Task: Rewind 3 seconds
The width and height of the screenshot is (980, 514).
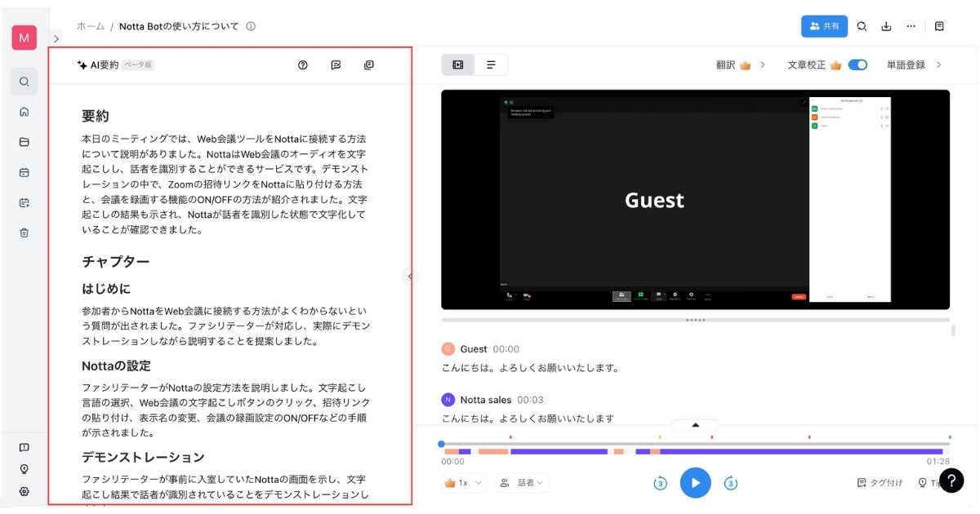Action: 660,483
